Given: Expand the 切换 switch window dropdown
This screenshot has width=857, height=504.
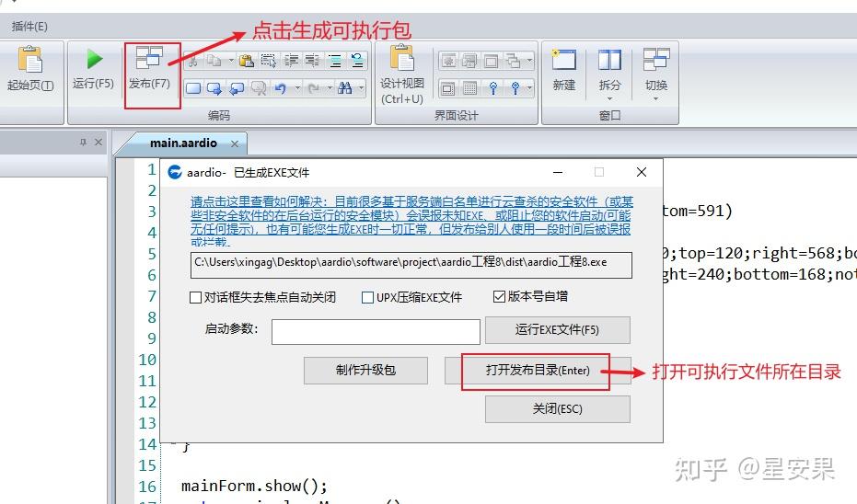Looking at the screenshot, I should click(655, 98).
